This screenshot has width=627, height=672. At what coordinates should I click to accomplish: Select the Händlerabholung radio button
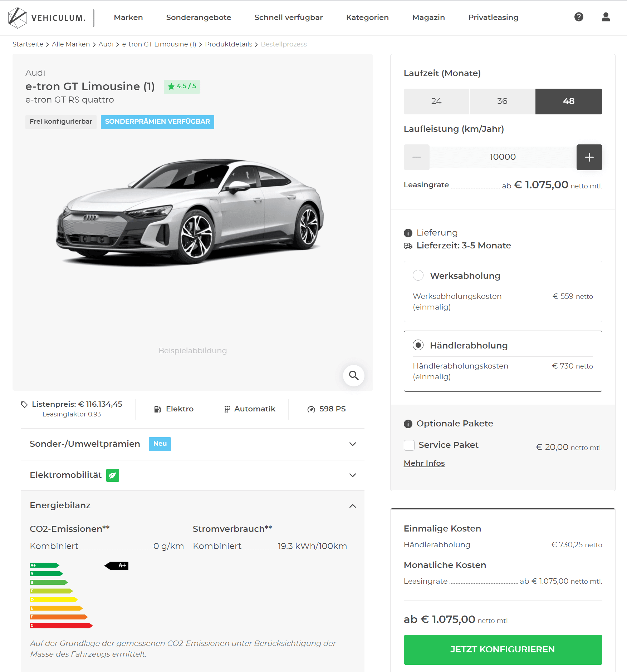(418, 345)
